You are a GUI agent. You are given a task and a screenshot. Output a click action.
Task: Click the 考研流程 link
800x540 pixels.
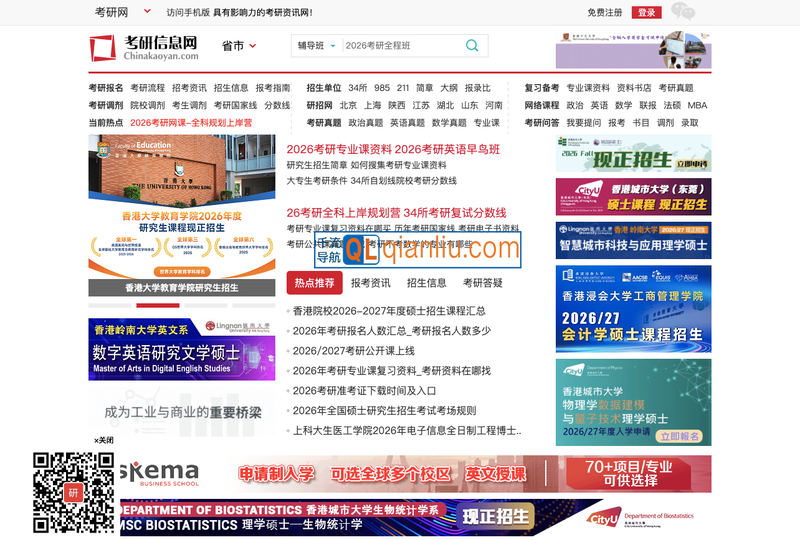[147, 88]
